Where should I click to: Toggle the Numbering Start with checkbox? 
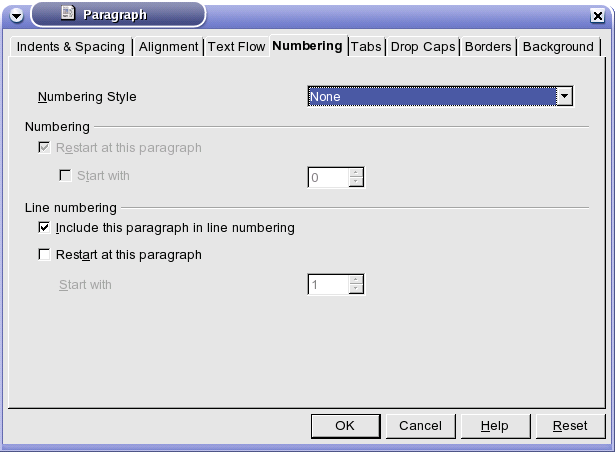pos(65,175)
